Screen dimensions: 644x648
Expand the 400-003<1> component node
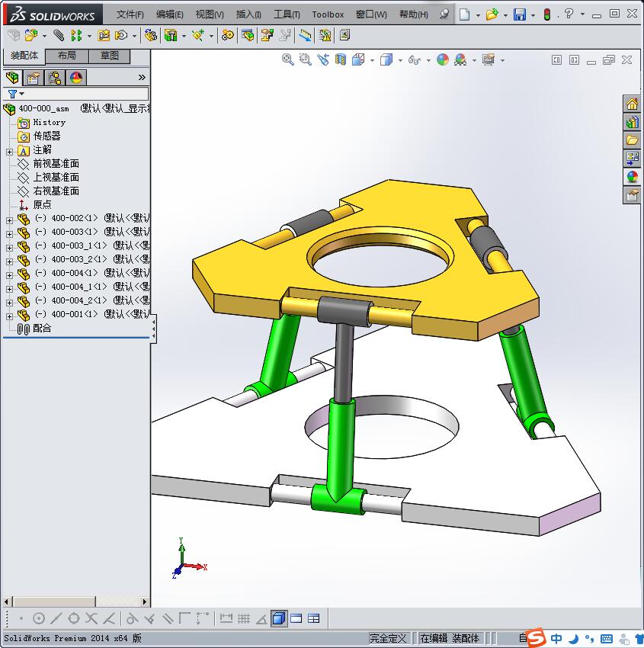click(9, 234)
